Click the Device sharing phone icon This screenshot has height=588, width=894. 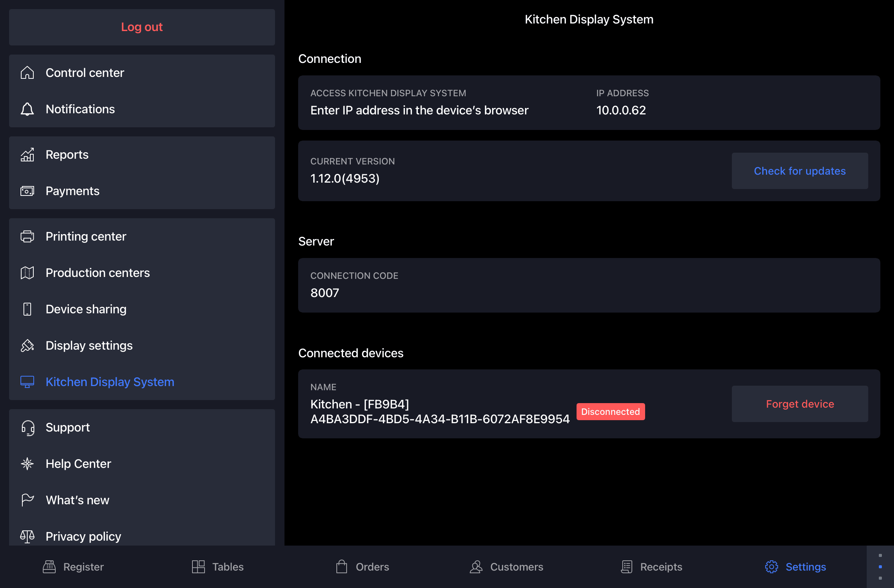coord(27,309)
